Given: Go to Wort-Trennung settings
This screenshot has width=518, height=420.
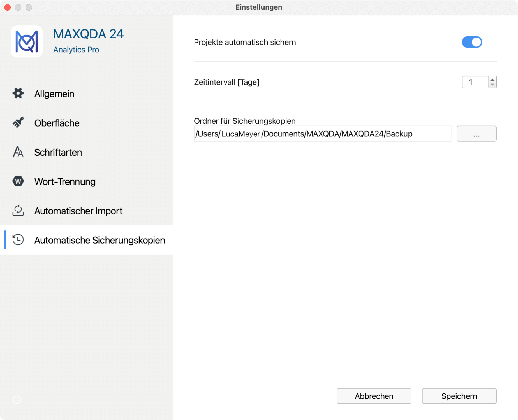Looking at the screenshot, I should pyautogui.click(x=65, y=182).
